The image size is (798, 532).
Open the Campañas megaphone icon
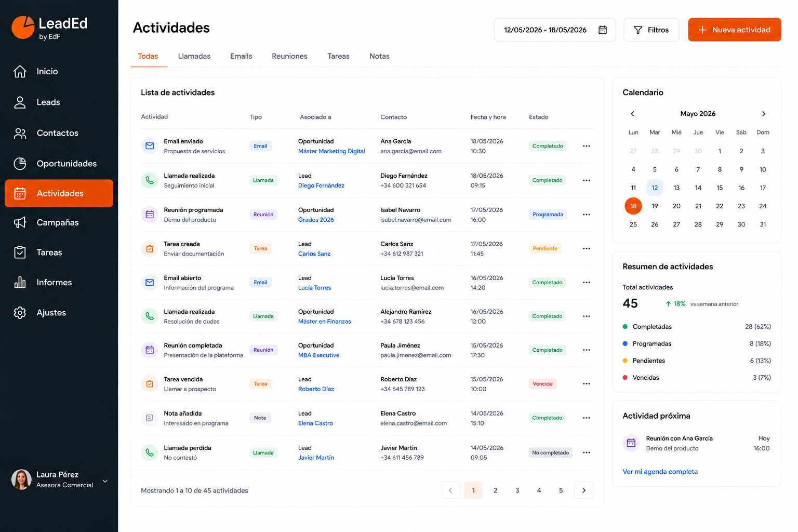point(20,222)
